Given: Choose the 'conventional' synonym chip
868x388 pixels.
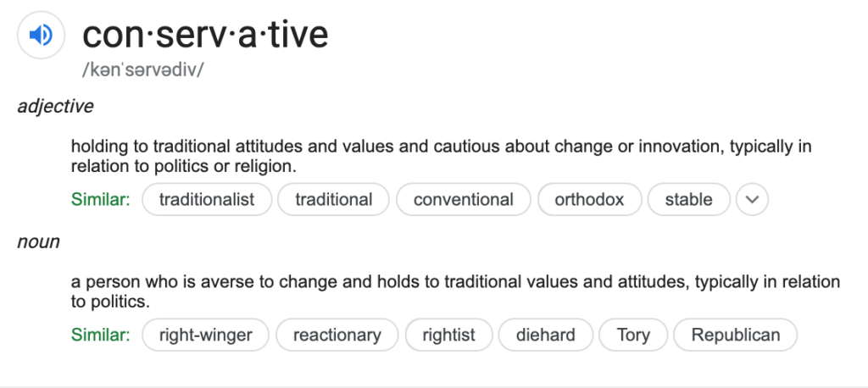Looking at the screenshot, I should (464, 199).
